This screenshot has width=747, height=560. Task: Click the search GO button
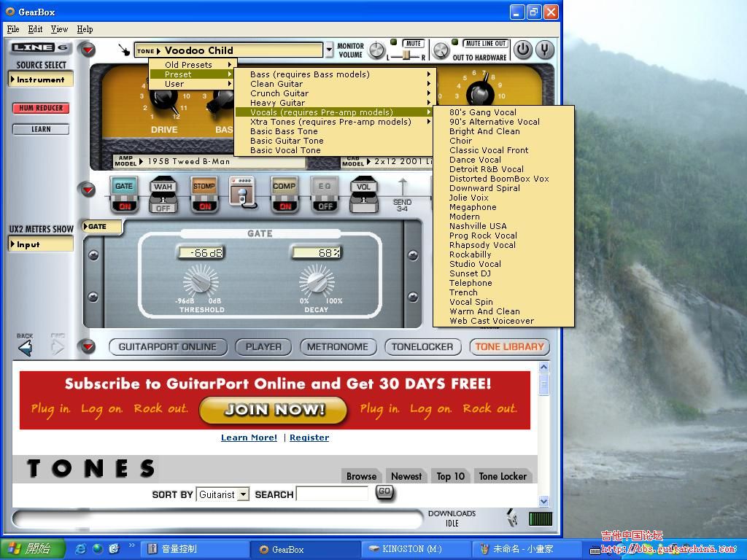[x=385, y=491]
